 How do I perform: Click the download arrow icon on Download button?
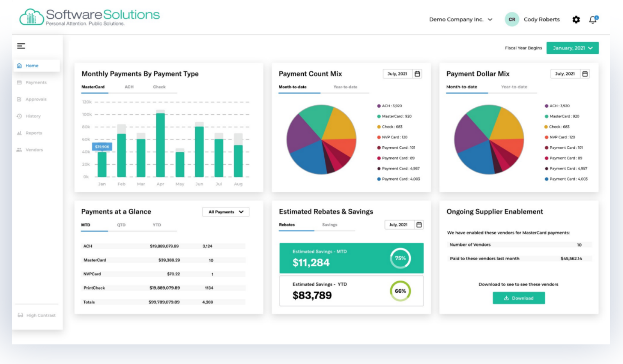point(506,298)
